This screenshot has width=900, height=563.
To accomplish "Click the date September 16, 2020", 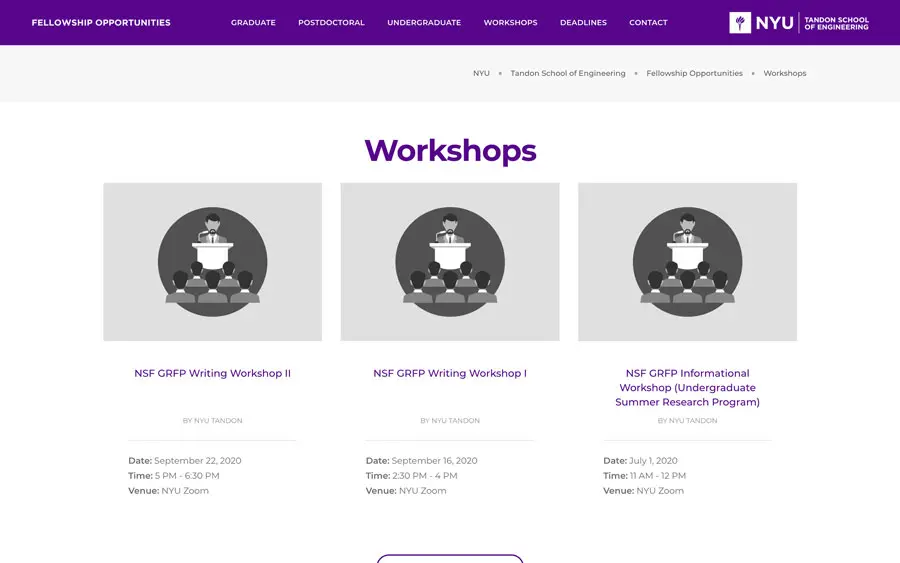I will tap(435, 461).
